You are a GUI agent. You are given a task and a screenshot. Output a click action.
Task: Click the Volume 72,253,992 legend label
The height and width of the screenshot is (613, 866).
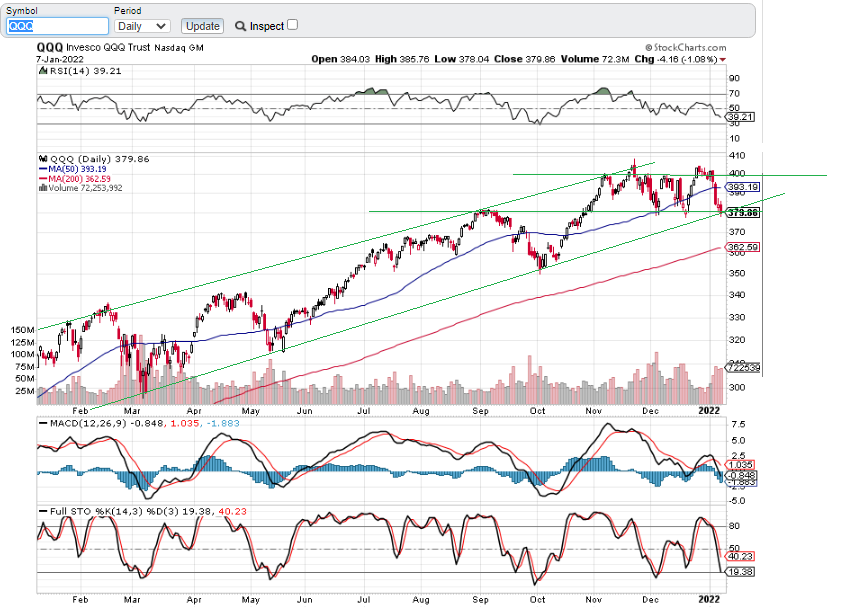[x=81, y=188]
